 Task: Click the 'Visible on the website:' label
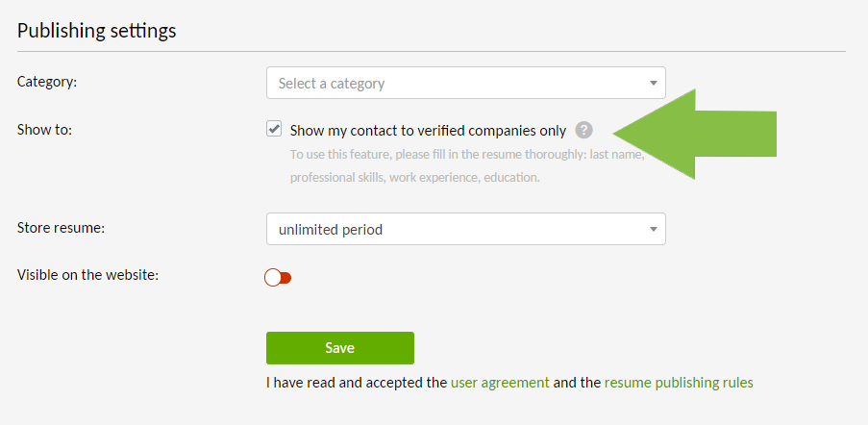pos(88,275)
